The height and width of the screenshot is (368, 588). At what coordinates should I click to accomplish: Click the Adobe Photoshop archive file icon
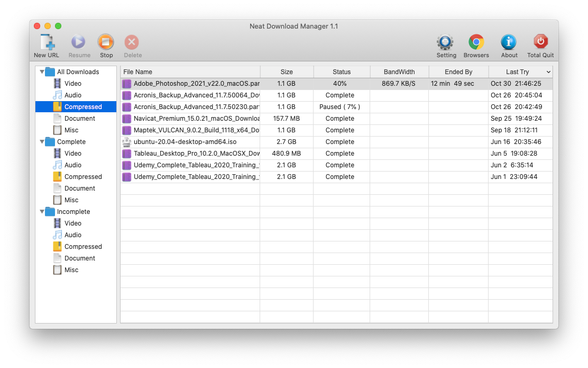pyautogui.click(x=126, y=84)
